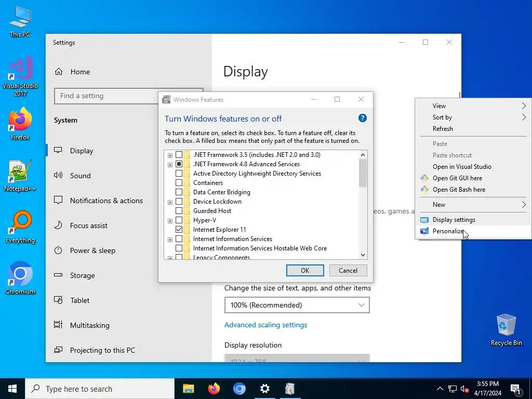
Task: Toggle .NET Framework 4.8 Advanced Services checkbox
Action: click(x=179, y=164)
